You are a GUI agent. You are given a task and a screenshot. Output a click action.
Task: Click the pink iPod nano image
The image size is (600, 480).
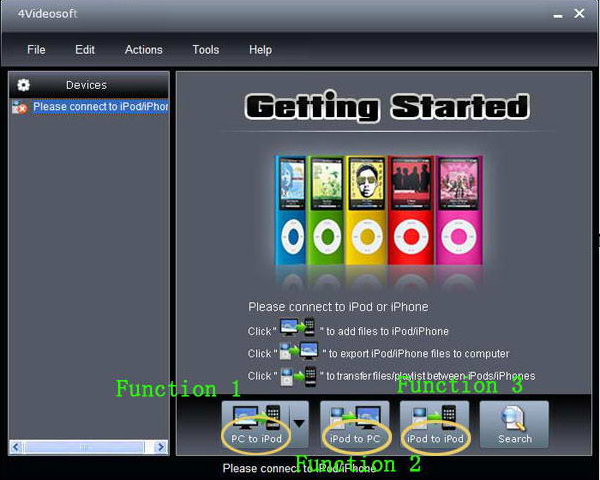pos(459,210)
